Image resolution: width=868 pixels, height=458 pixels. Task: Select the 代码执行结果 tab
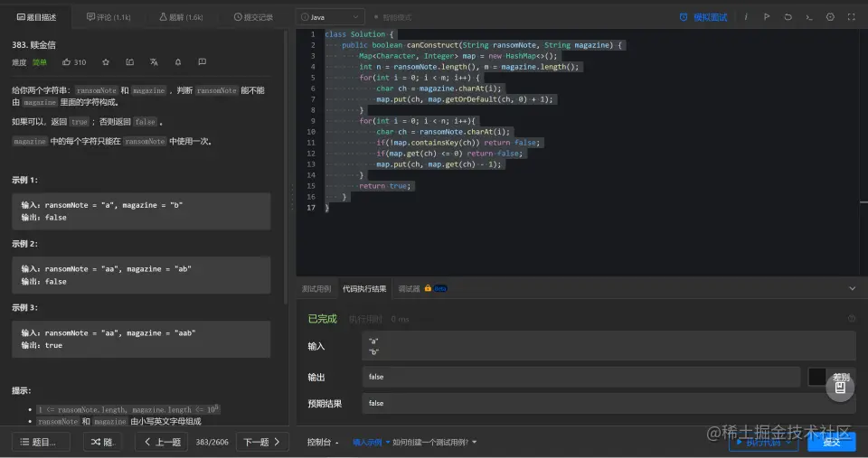pos(364,289)
